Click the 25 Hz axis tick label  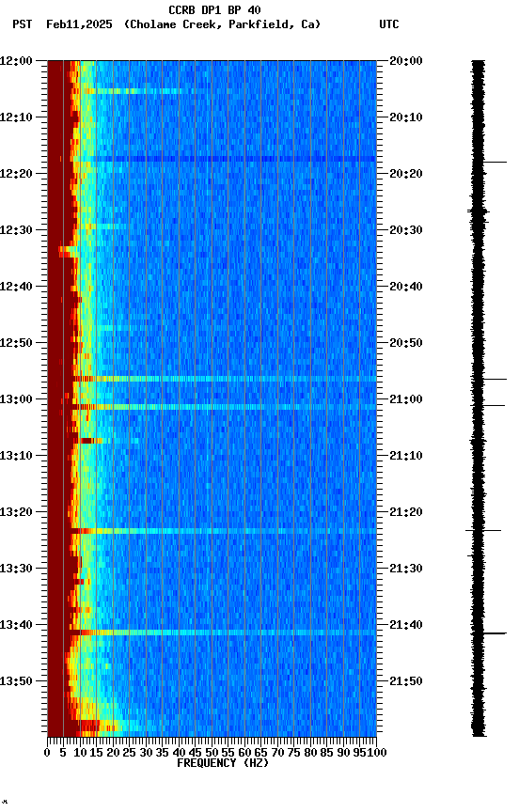pos(129,753)
